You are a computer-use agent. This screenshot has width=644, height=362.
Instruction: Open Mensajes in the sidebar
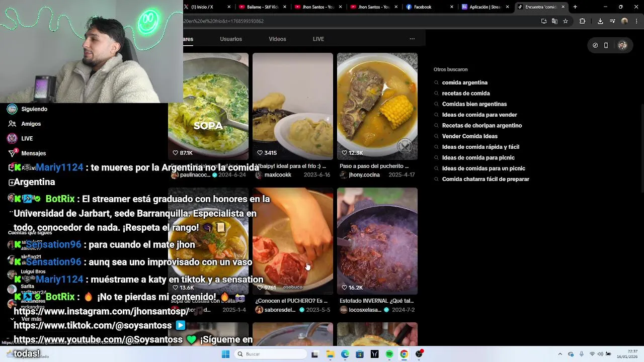point(34,153)
